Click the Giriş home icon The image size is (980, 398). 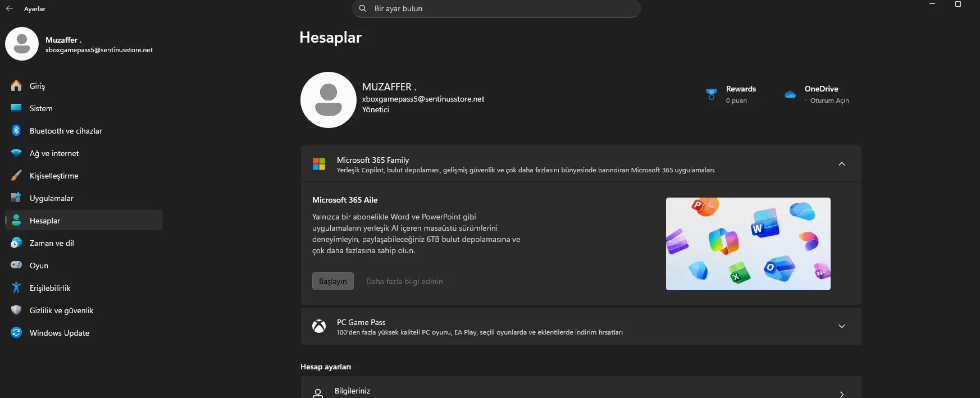[x=16, y=85]
